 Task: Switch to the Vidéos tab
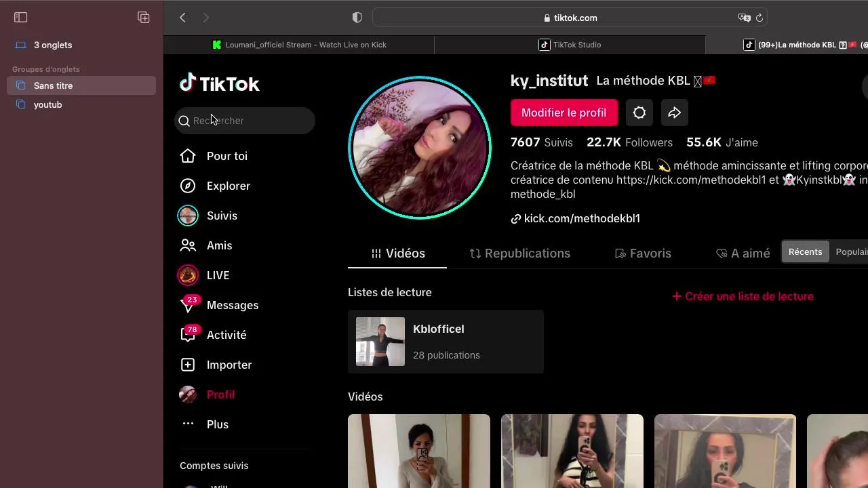tap(397, 253)
